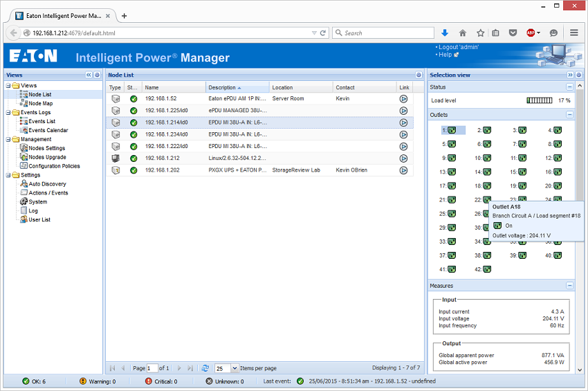Open User List
The width and height of the screenshot is (588, 391).
39,220
